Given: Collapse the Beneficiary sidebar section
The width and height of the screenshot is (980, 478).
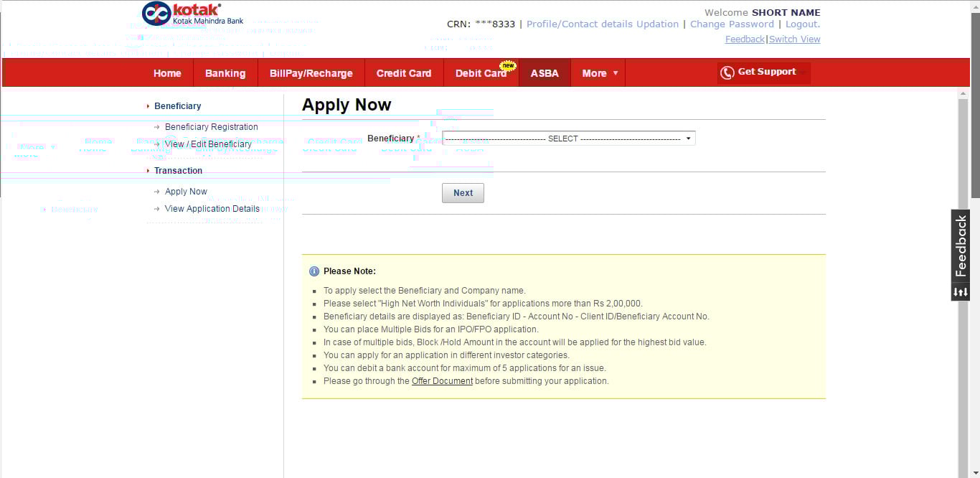Looking at the screenshot, I should coord(176,106).
